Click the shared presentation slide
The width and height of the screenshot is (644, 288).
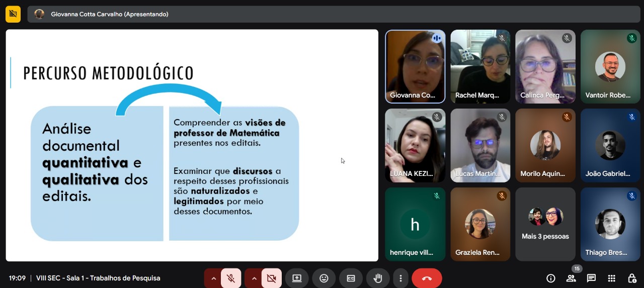click(192, 145)
